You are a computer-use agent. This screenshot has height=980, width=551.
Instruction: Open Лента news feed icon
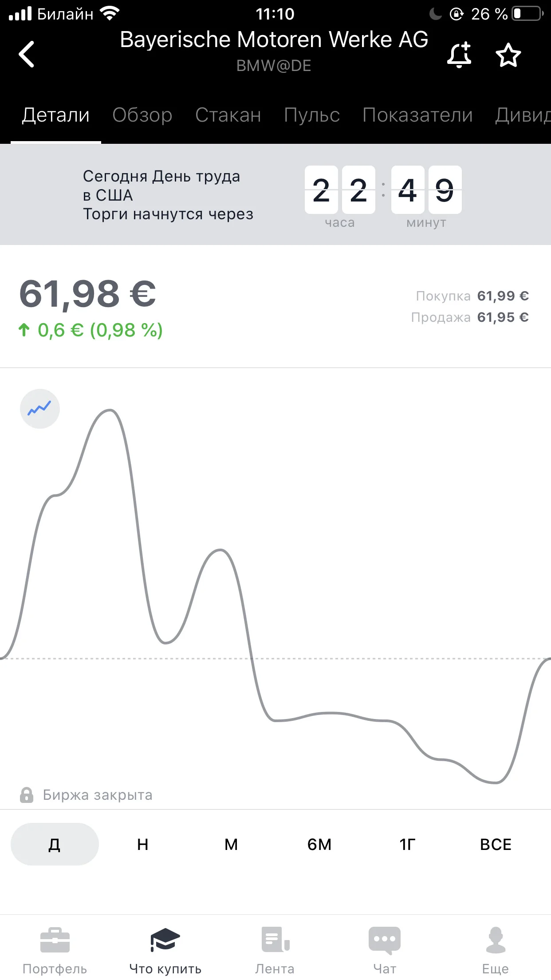pyautogui.click(x=275, y=940)
